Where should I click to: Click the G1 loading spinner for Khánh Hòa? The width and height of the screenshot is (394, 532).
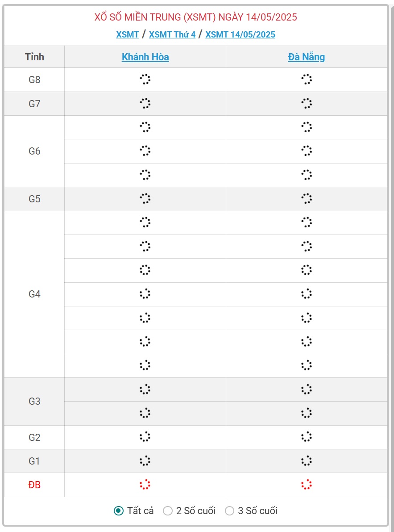click(x=145, y=461)
